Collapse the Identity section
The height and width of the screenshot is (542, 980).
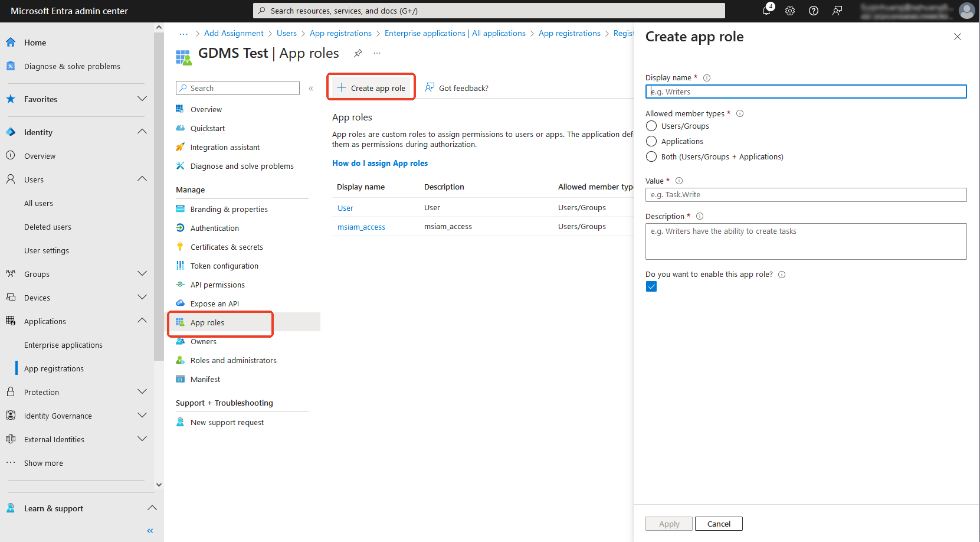142,132
